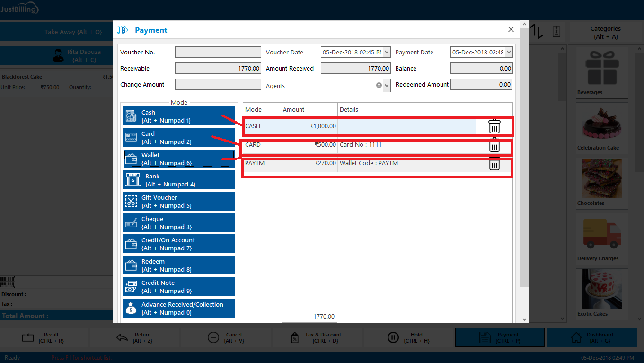Click the Amount Received field
The width and height of the screenshot is (644, 363).
pyautogui.click(x=355, y=68)
